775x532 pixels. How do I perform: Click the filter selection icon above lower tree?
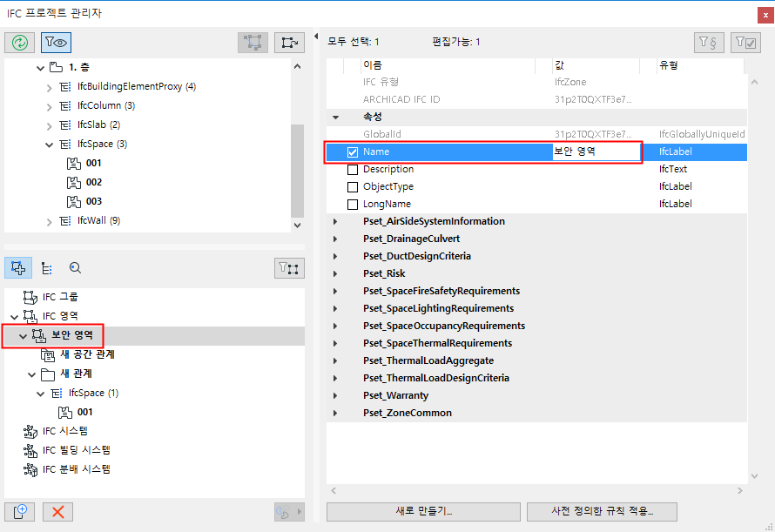[289, 267]
